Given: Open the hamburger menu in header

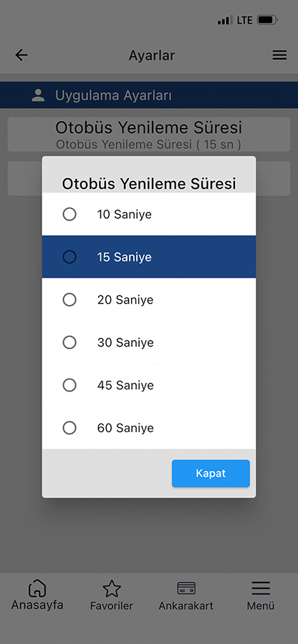Looking at the screenshot, I should [x=279, y=55].
